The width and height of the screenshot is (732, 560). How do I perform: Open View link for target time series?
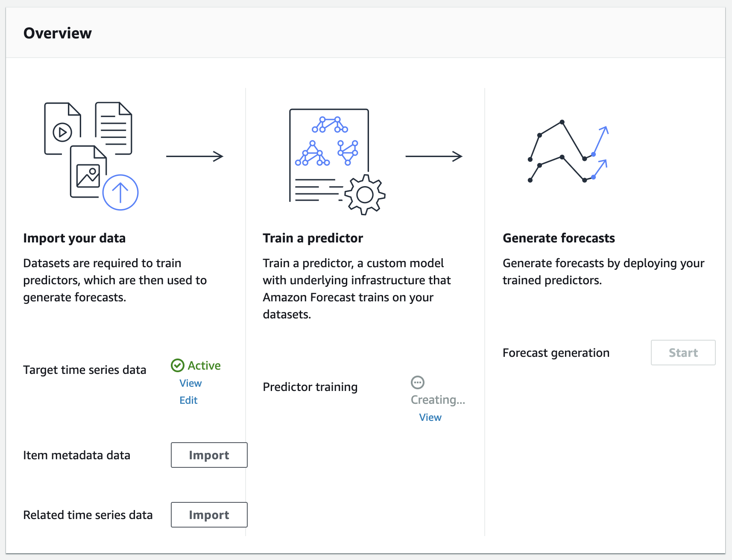[190, 383]
